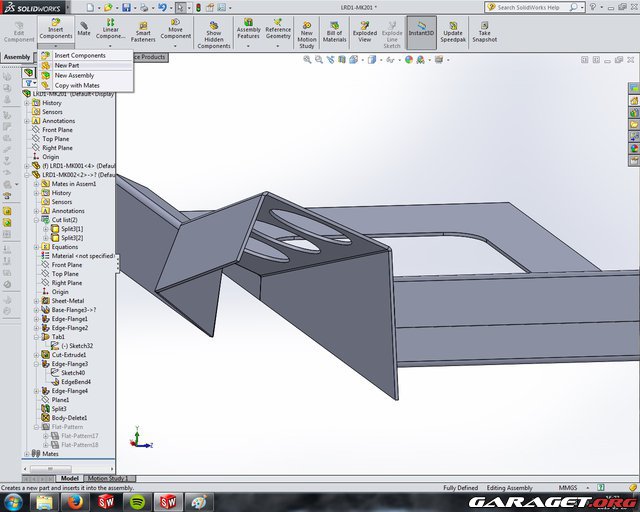The width and height of the screenshot is (640, 512).
Task: Collapse the Edge-Flange3 feature node
Action: 36,364
